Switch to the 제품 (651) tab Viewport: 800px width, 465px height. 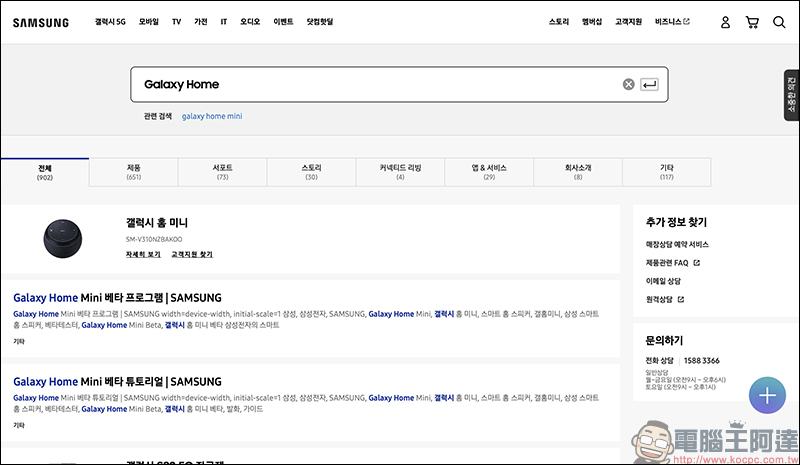coord(134,173)
